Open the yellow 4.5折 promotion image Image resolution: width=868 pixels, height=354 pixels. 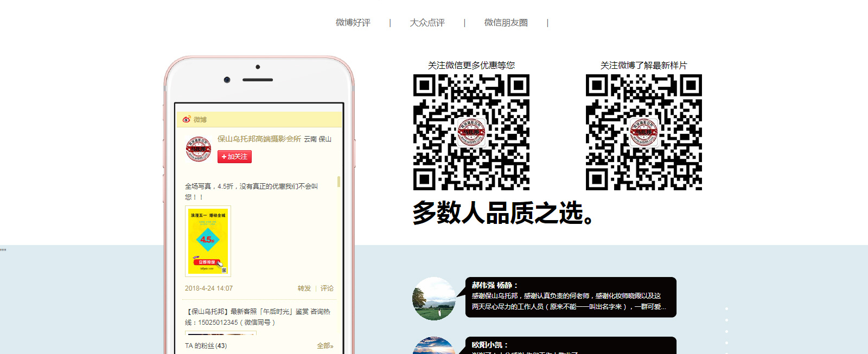point(208,241)
